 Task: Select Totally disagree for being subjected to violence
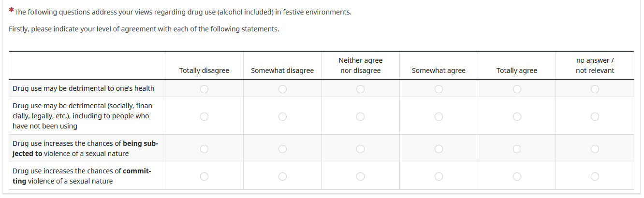(204, 149)
